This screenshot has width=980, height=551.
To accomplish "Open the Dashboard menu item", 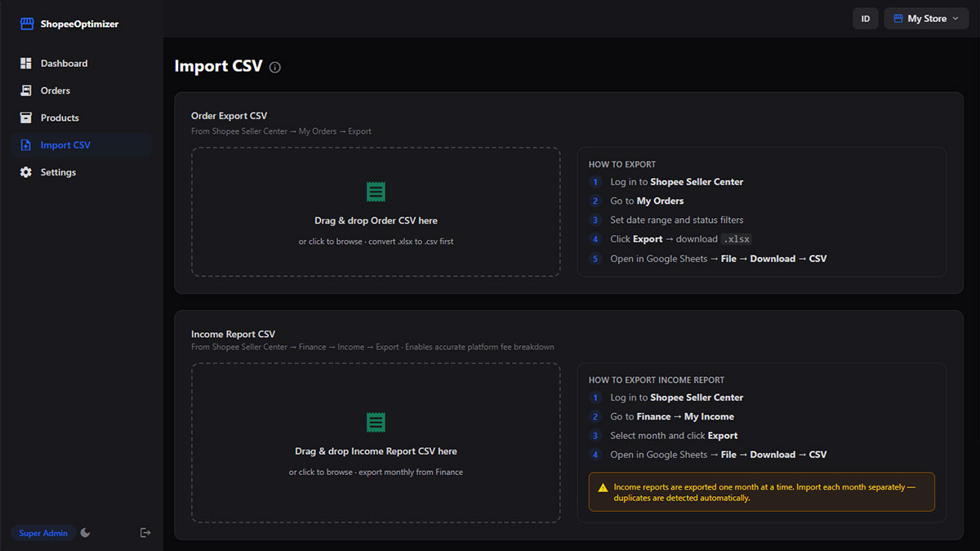I will tap(82, 63).
